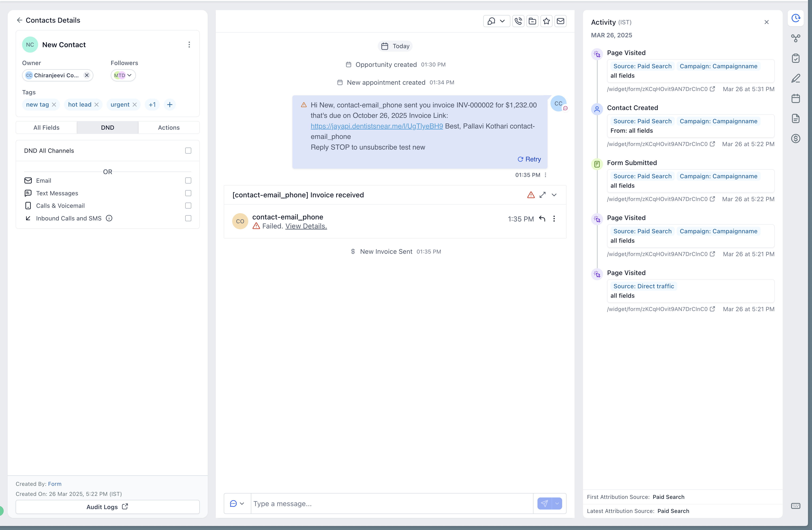Click the envelope icon in conversation header
Image resolution: width=812 pixels, height=530 pixels.
(x=560, y=21)
